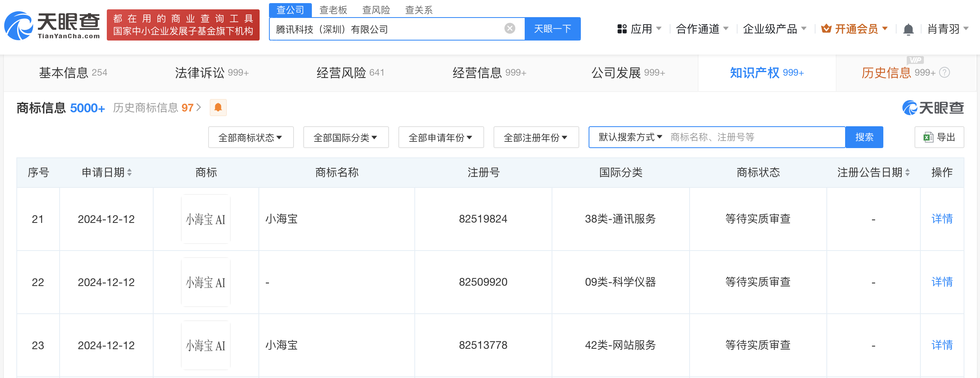Click the 天眼一下 search button

pos(552,28)
